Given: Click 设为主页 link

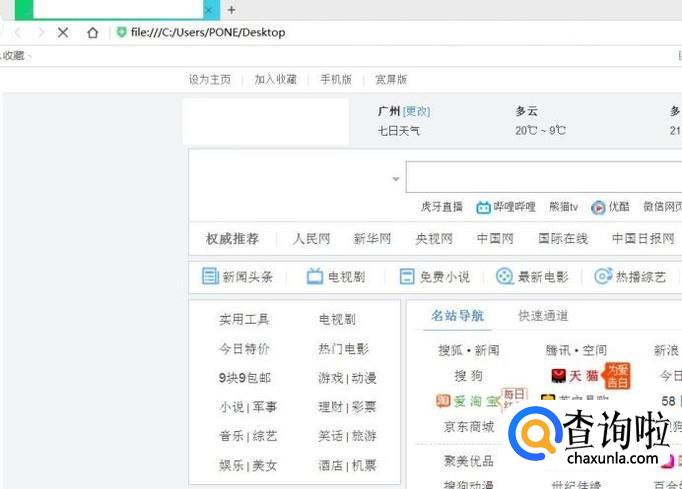Looking at the screenshot, I should [x=210, y=80].
